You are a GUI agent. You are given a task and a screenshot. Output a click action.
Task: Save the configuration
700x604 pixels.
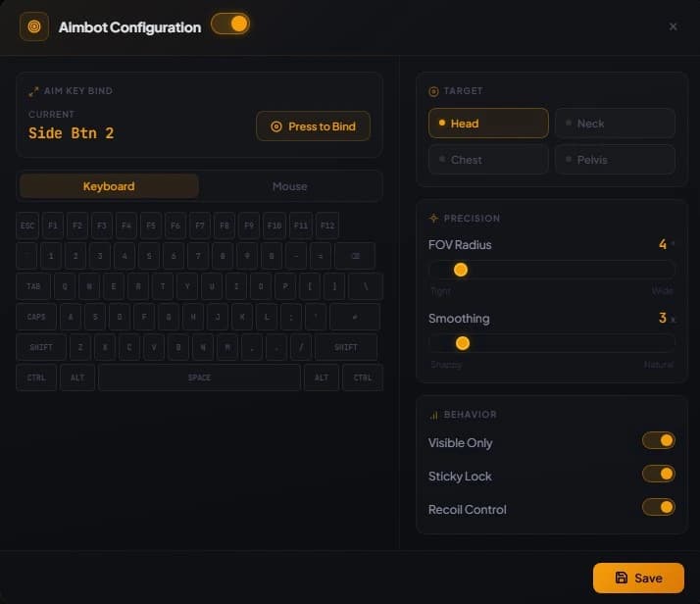[638, 578]
